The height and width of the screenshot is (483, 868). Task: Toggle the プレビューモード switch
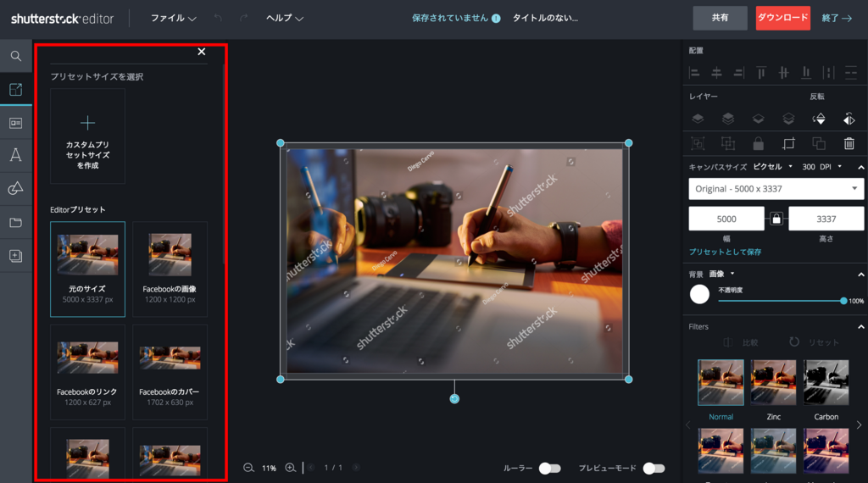pos(654,469)
